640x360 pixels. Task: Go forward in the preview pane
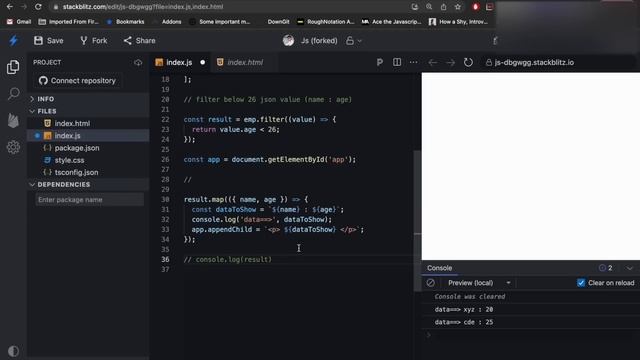click(450, 62)
